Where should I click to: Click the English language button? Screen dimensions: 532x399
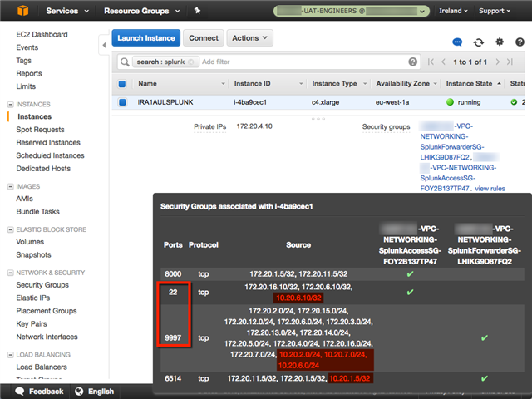(94, 392)
